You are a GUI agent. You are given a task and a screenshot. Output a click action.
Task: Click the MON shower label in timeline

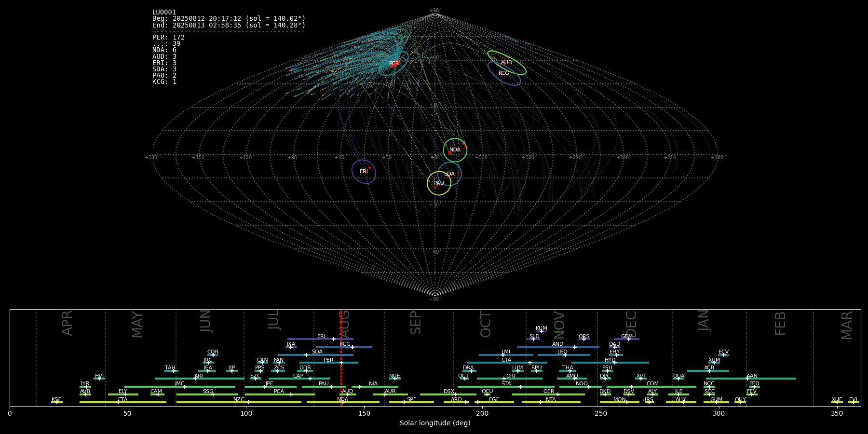(x=620, y=400)
